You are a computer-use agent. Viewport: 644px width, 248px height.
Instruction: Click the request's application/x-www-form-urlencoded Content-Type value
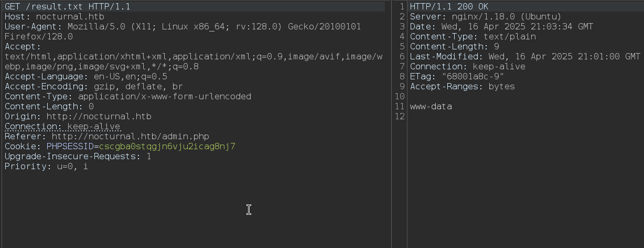pyautogui.click(x=164, y=97)
